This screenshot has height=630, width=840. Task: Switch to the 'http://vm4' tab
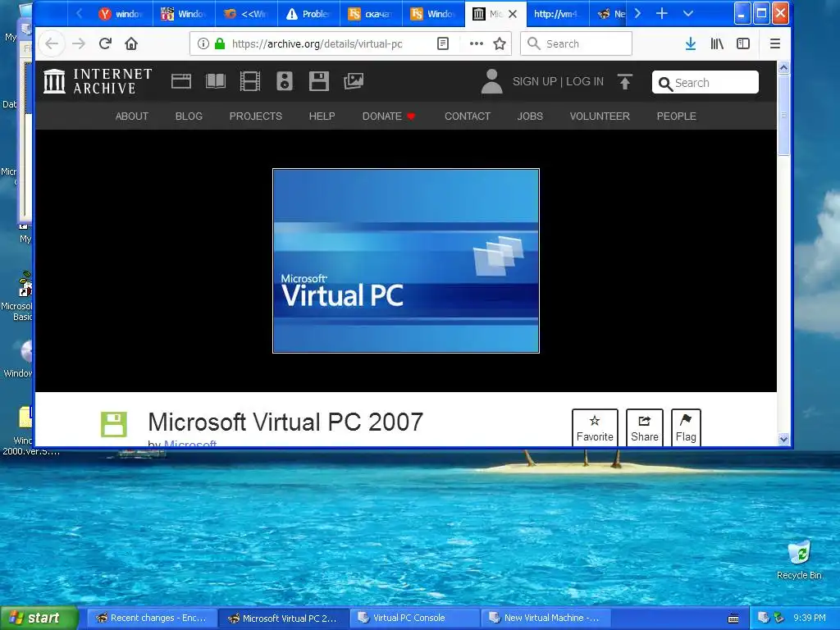[x=558, y=14]
